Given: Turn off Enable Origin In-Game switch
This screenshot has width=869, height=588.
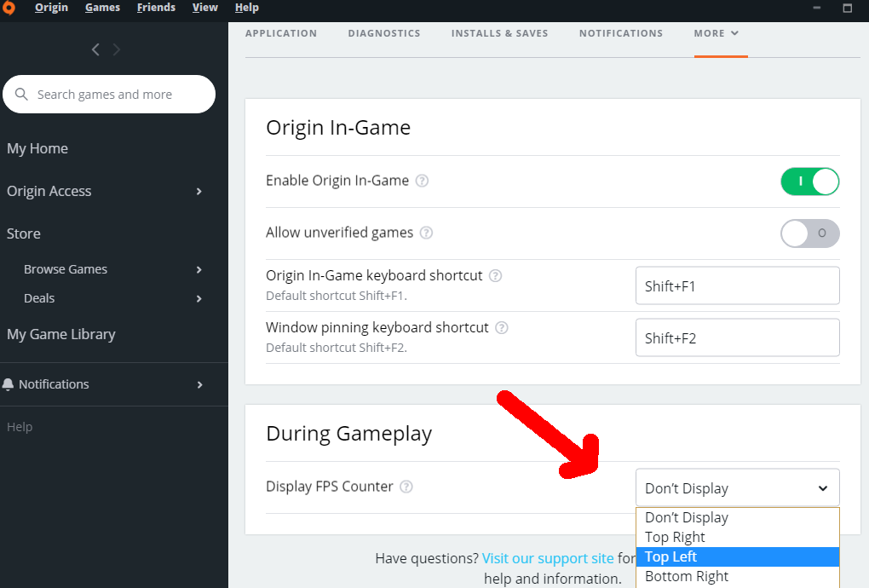Looking at the screenshot, I should pos(809,182).
